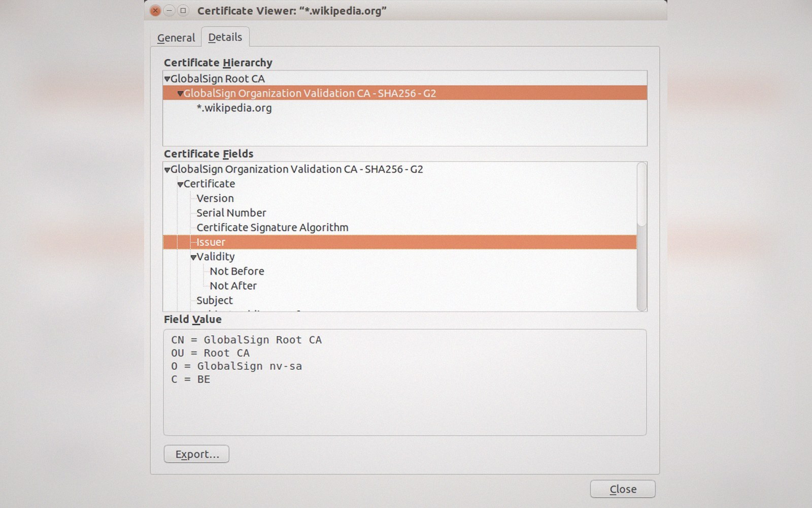Select the Not Before field
This screenshot has height=508, width=812.
pyautogui.click(x=237, y=271)
